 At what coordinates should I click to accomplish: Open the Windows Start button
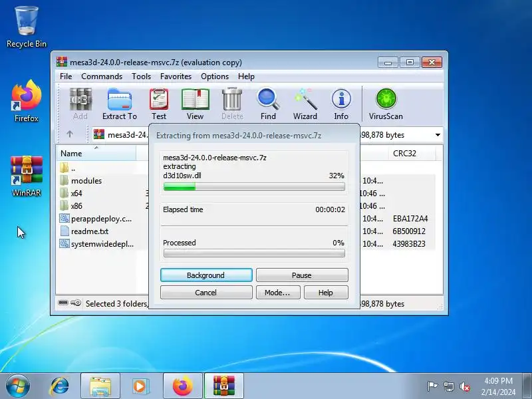point(18,386)
